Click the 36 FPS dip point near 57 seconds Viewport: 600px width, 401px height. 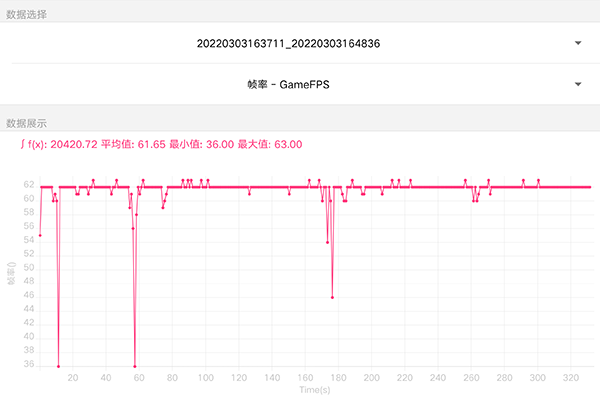click(x=135, y=366)
